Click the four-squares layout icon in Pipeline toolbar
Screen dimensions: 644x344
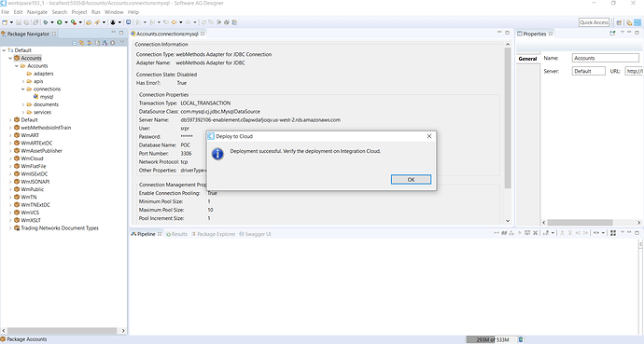coord(613,233)
